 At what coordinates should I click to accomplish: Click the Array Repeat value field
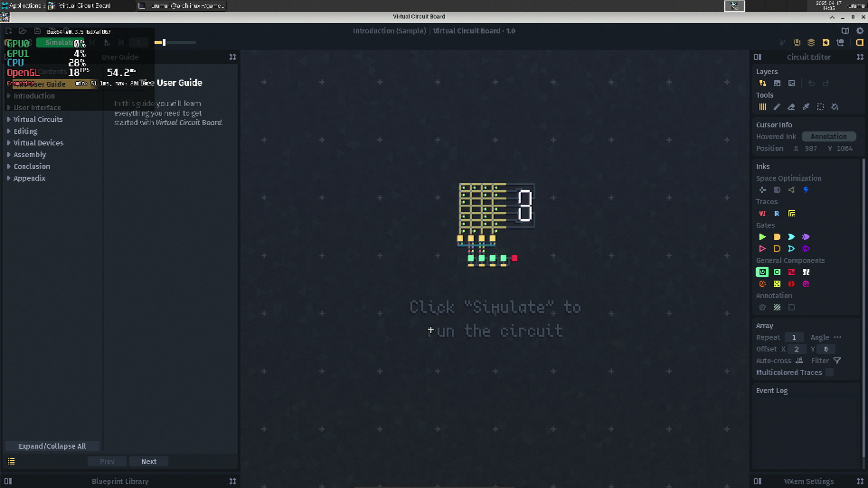coord(794,337)
